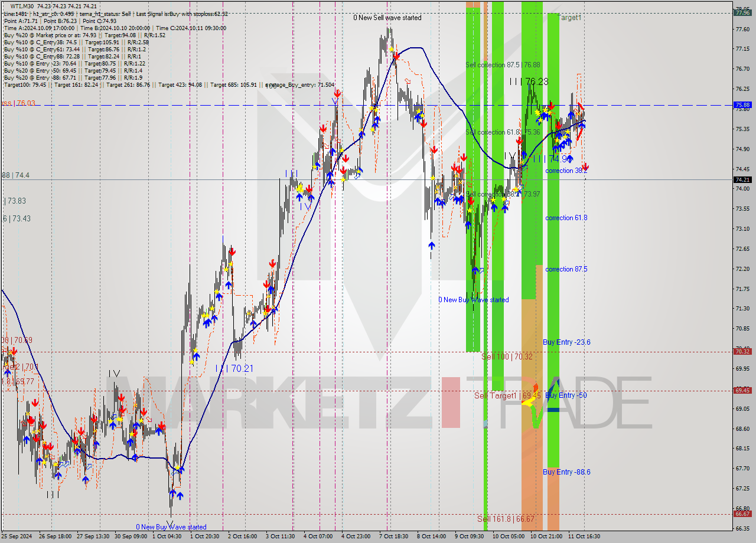The width and height of the screenshot is (756, 543).
Task: Select the 'Sell correction 87.5 | 76.88' label
Action: click(503, 65)
